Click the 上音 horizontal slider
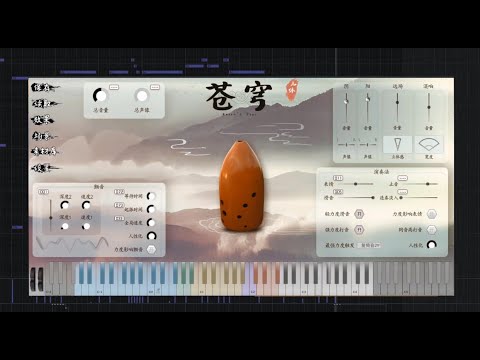 (420, 184)
